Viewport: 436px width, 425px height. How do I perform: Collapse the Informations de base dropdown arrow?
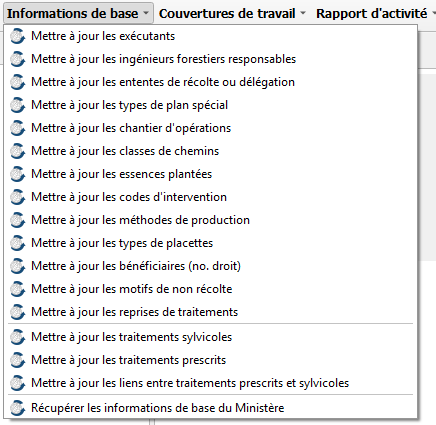146,13
